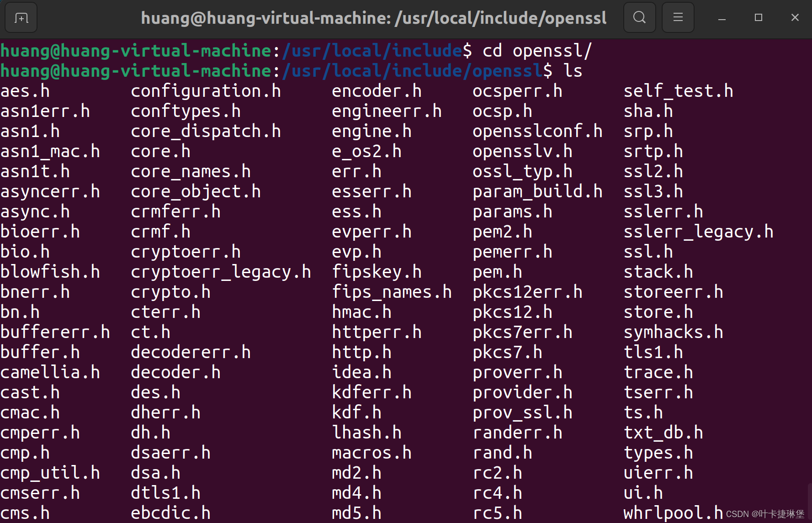The width and height of the screenshot is (812, 523).
Task: Click the file name configuration.h
Action: coord(206,91)
